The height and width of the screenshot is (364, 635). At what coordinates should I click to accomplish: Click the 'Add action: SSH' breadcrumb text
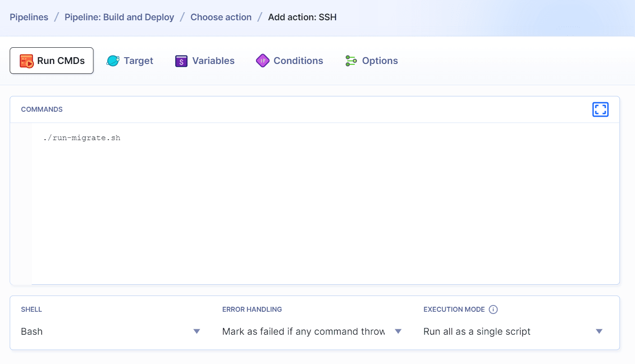(x=302, y=17)
